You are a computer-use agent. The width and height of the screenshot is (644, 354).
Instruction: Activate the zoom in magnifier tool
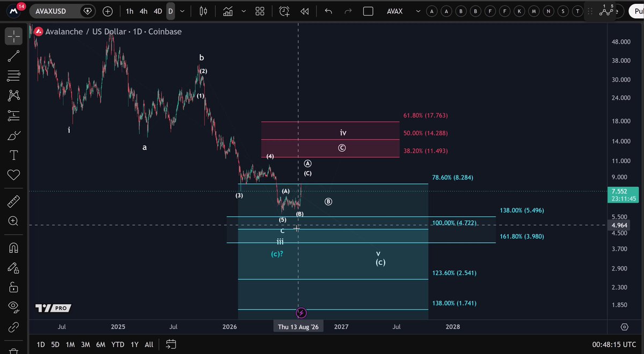13,221
